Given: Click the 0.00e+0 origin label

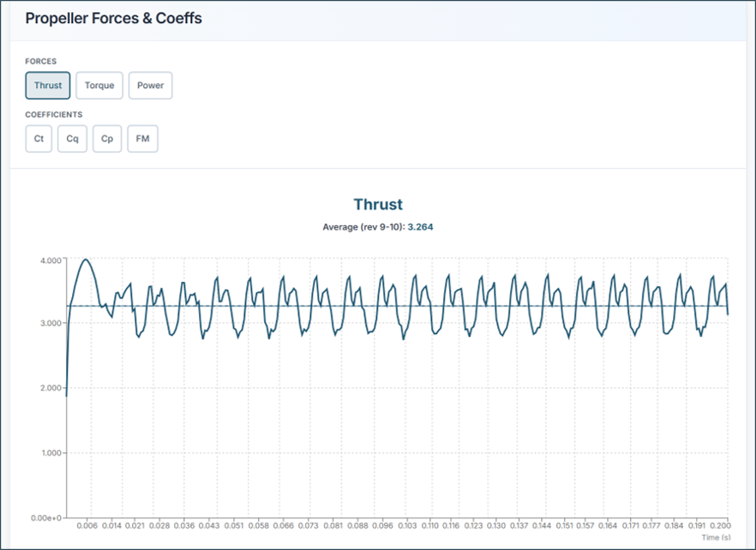Looking at the screenshot, I should [x=47, y=518].
